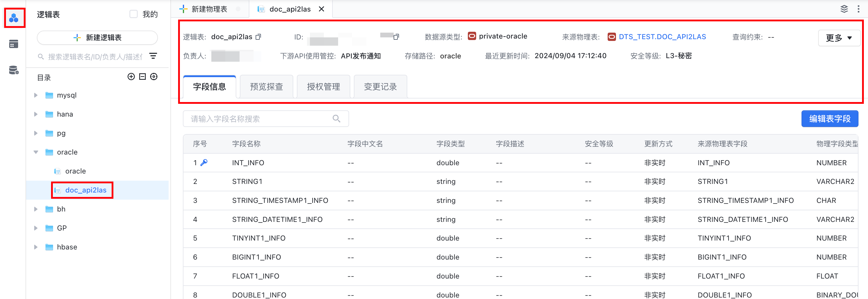Click the CHAR physical type cell
Viewport: 868px width, 299px height.
pyautogui.click(x=826, y=200)
